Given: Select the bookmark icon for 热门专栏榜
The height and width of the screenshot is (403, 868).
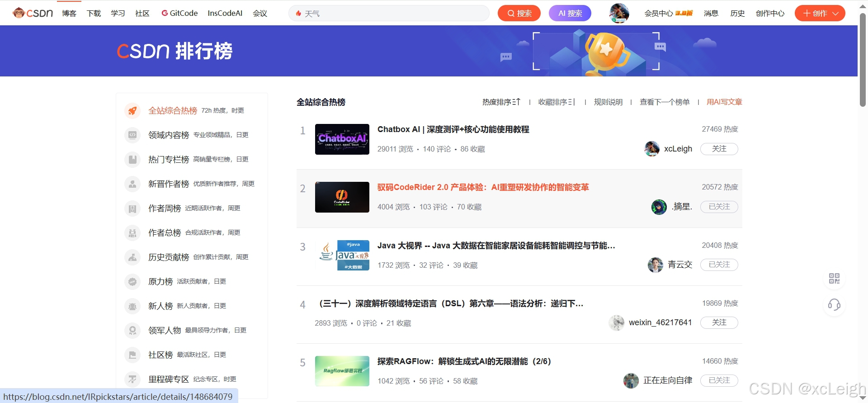Looking at the screenshot, I should tap(132, 159).
